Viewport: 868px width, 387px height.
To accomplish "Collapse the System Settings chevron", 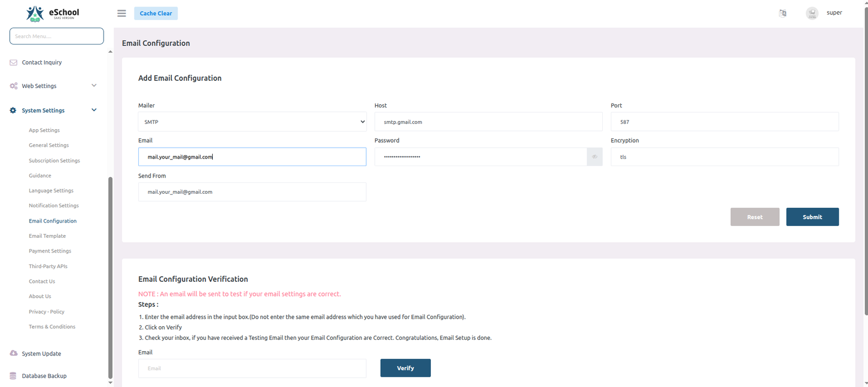I will (x=94, y=110).
